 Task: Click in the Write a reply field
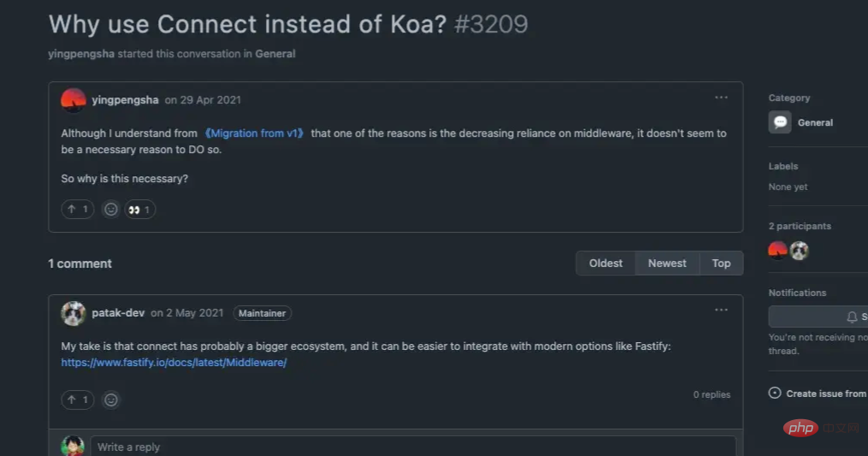coord(412,447)
